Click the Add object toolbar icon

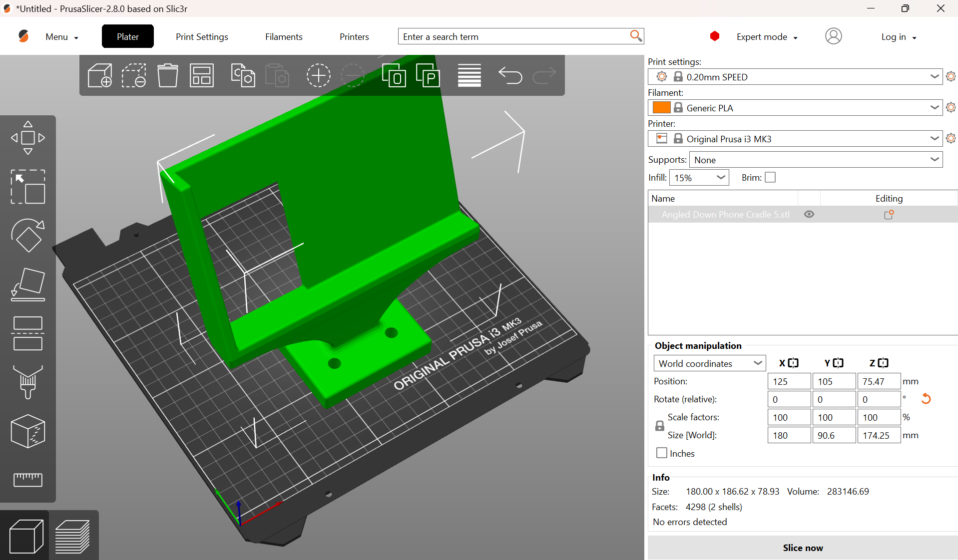click(x=99, y=75)
